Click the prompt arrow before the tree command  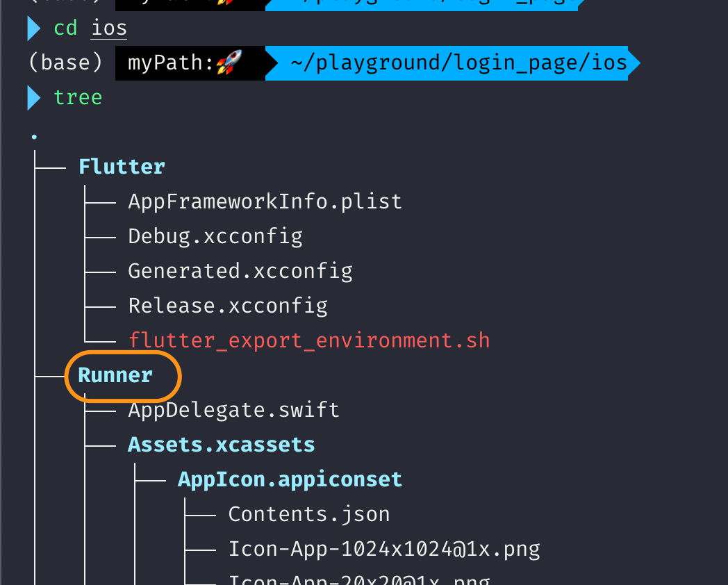click(x=34, y=98)
